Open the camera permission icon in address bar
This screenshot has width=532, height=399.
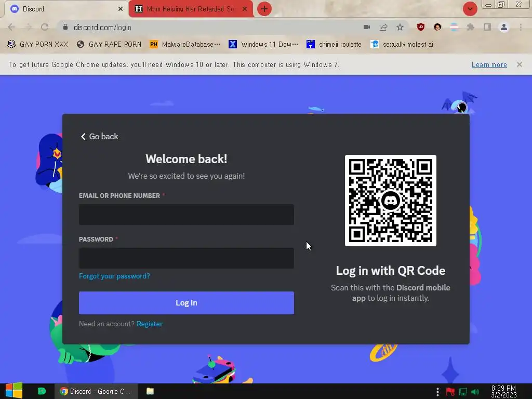pyautogui.click(x=367, y=27)
